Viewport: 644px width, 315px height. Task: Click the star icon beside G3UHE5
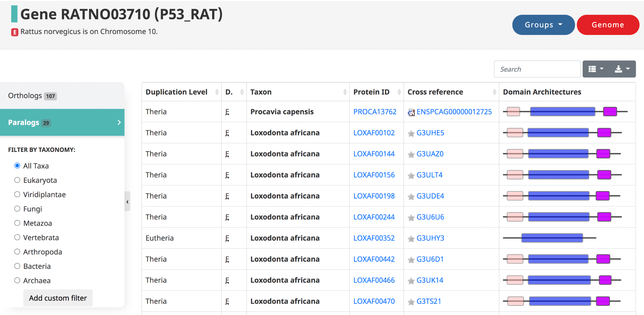tap(411, 133)
